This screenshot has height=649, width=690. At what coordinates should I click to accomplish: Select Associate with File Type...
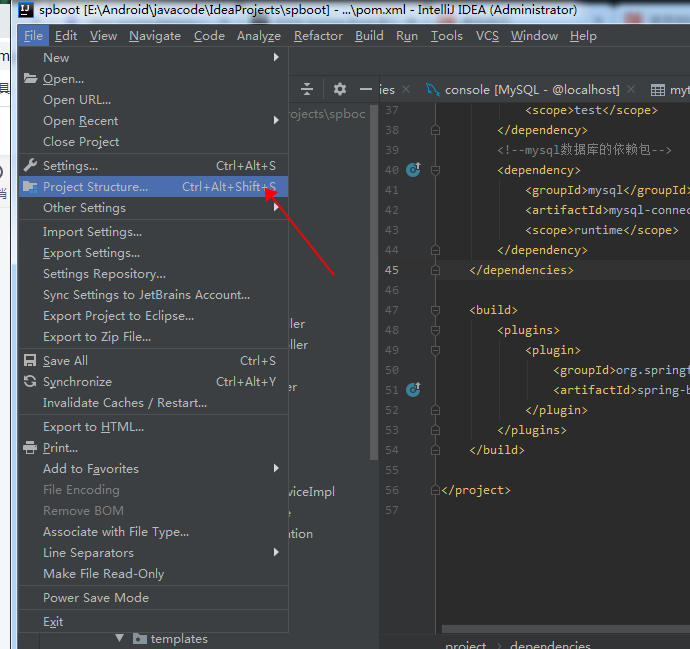[154, 532]
